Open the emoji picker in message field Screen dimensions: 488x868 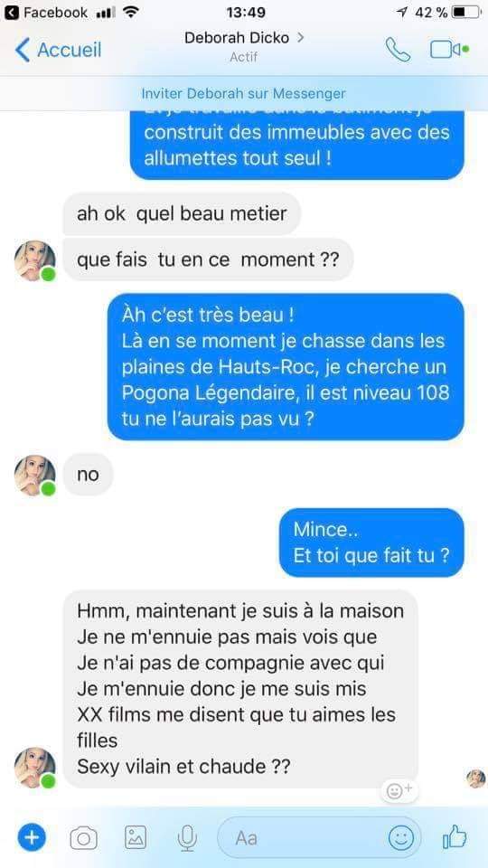point(400,837)
